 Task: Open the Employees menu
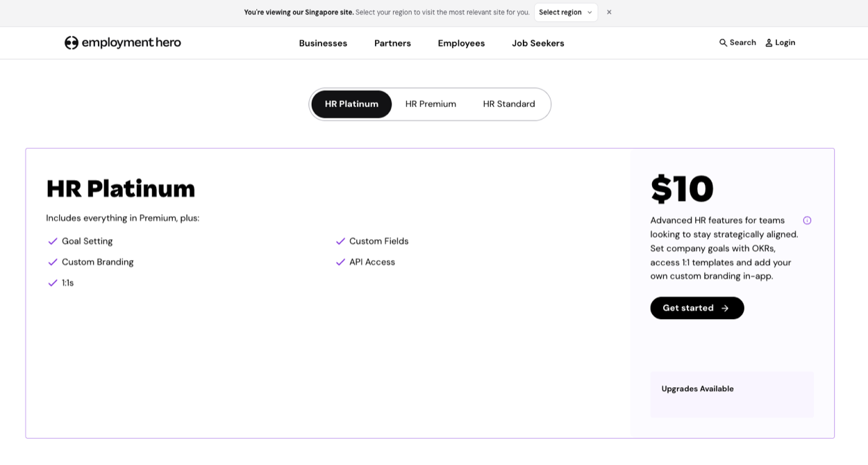(461, 43)
